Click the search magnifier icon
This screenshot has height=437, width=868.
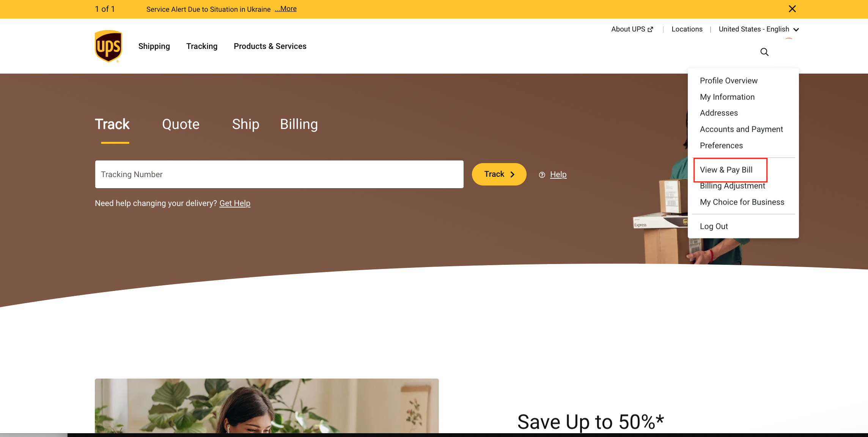pyautogui.click(x=764, y=52)
